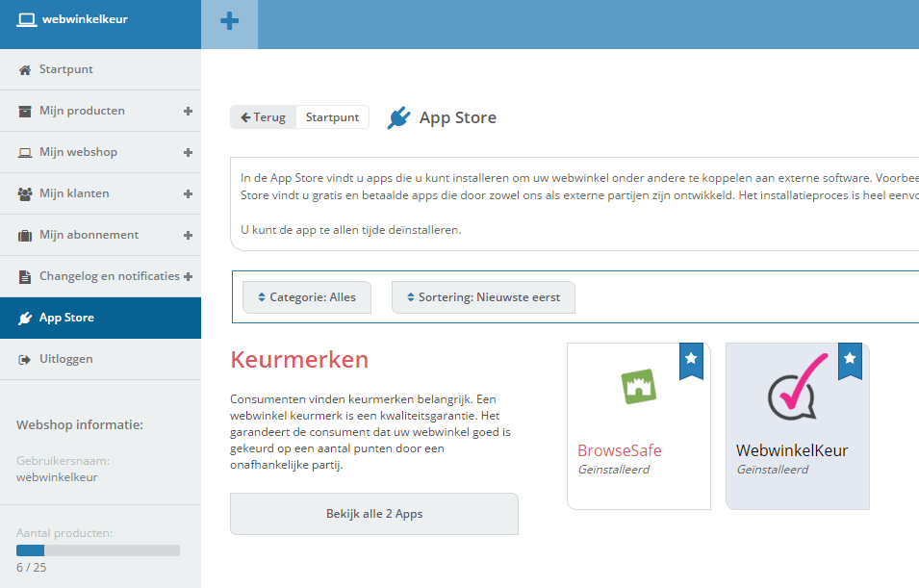Click the Terug back button

[263, 117]
